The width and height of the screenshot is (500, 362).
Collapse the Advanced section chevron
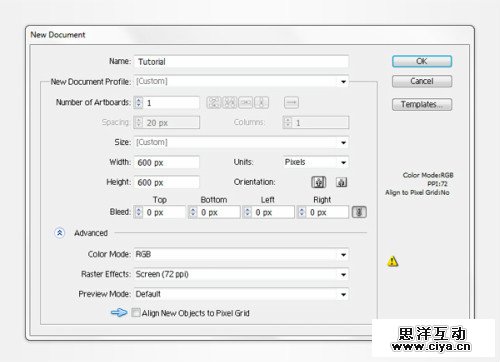click(60, 233)
